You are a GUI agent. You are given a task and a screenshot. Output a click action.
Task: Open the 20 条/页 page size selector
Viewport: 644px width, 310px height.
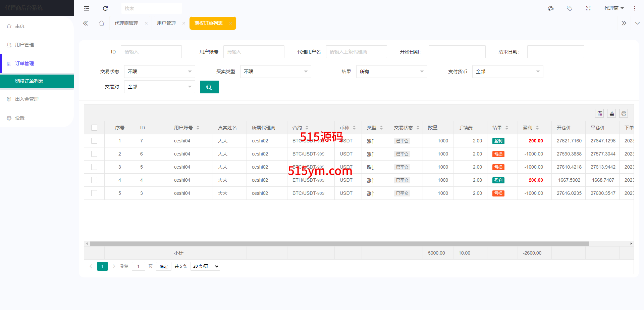(205, 266)
